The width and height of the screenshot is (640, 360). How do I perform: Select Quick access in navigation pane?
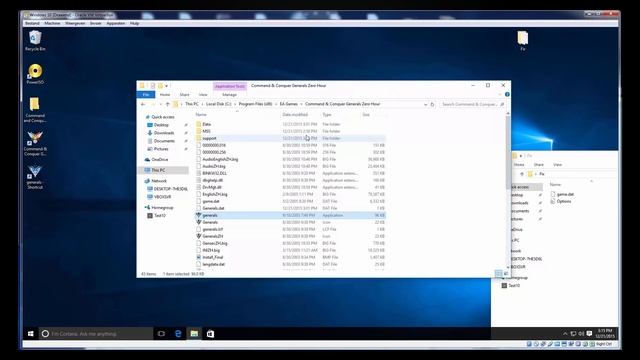[x=163, y=117]
